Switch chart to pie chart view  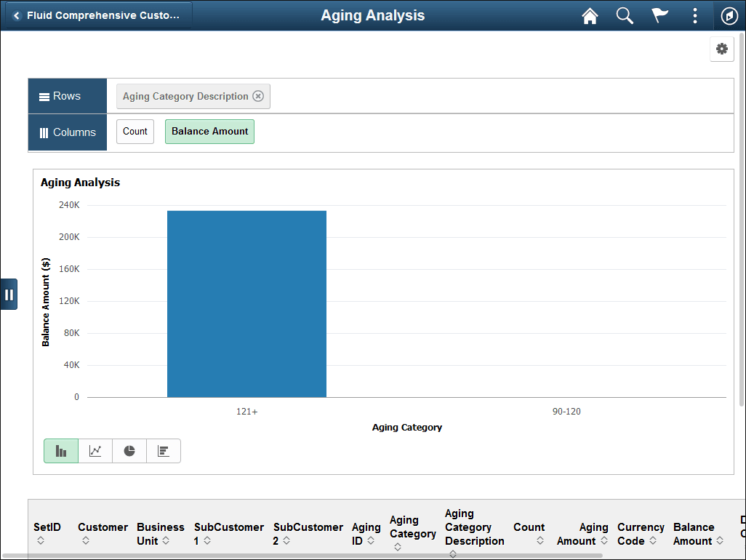[x=129, y=451]
